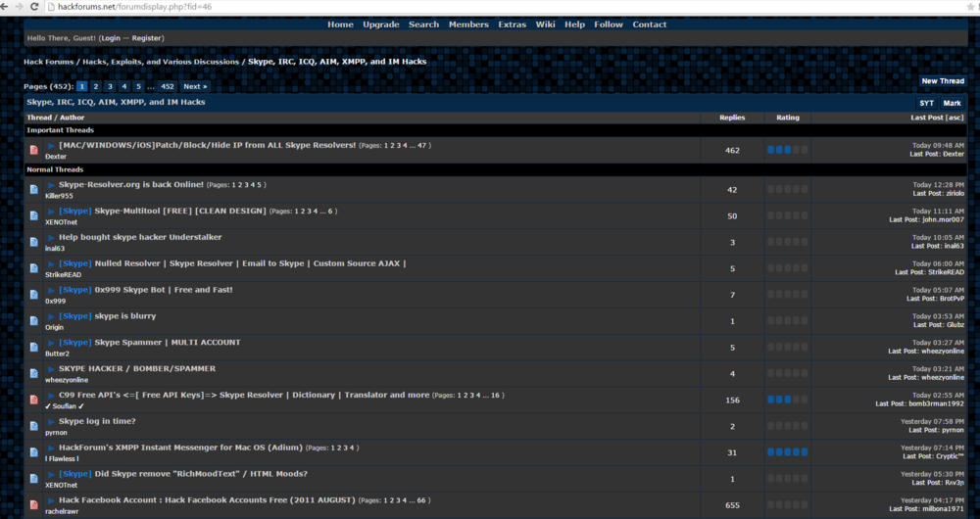The image size is (980, 519).
Task: Click the arrow icon before Skype-Resolver.org is back Online
Action: point(51,185)
